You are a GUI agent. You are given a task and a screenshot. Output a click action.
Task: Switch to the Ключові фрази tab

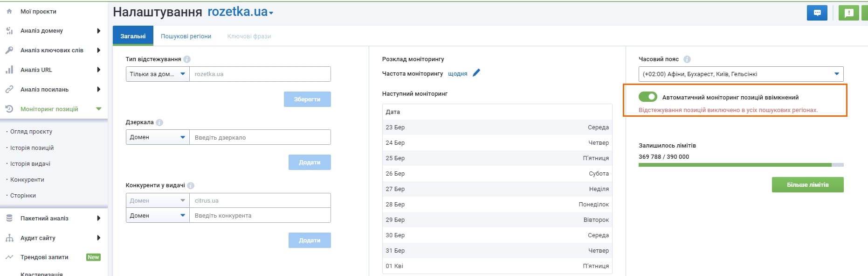249,36
